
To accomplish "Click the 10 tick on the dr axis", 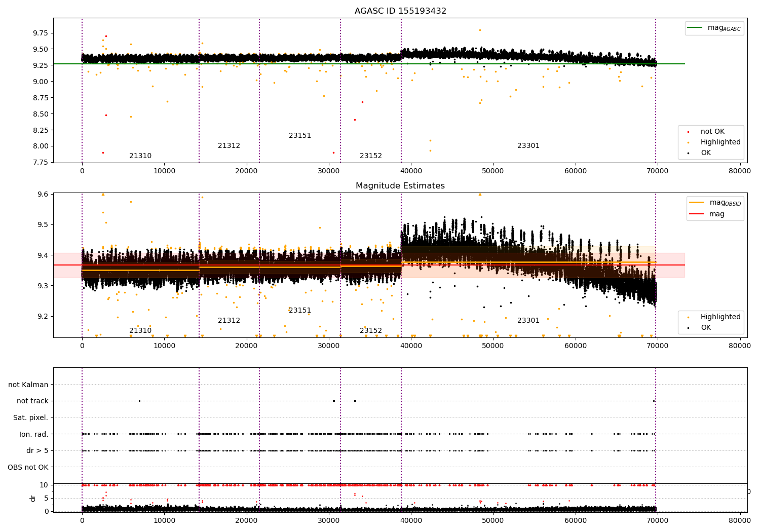I will (x=44, y=485).
